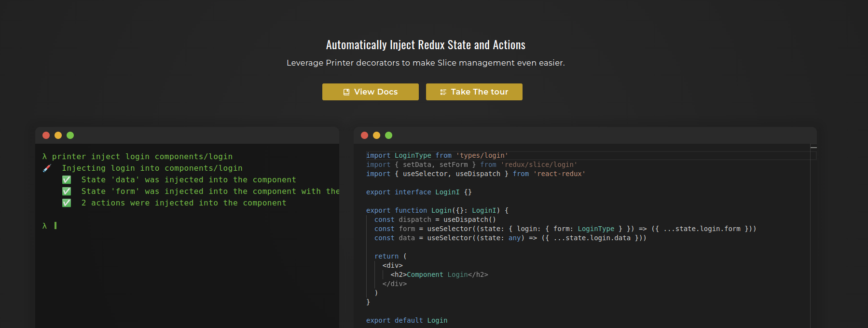Click the code editor's vertical scrollbar track
This screenshot has width=868, height=328.
[813, 236]
